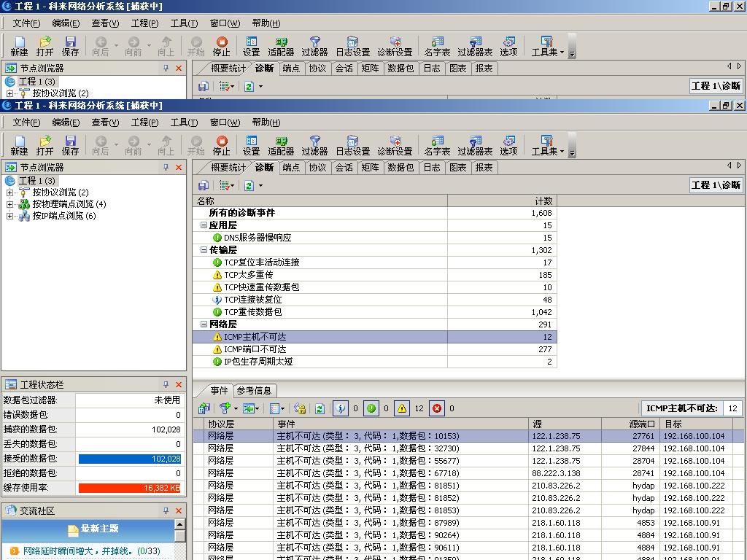Expand the 按物理端点浏览 tree node
747x560 pixels.
9,204
